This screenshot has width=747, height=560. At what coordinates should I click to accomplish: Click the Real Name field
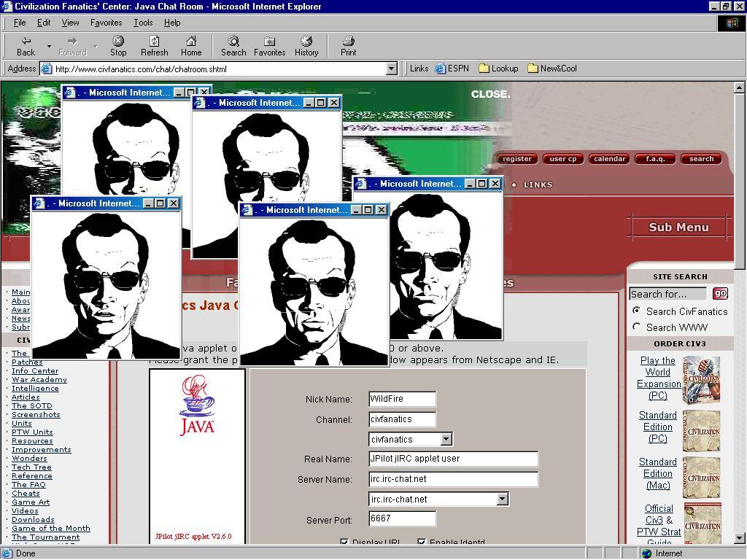click(454, 459)
